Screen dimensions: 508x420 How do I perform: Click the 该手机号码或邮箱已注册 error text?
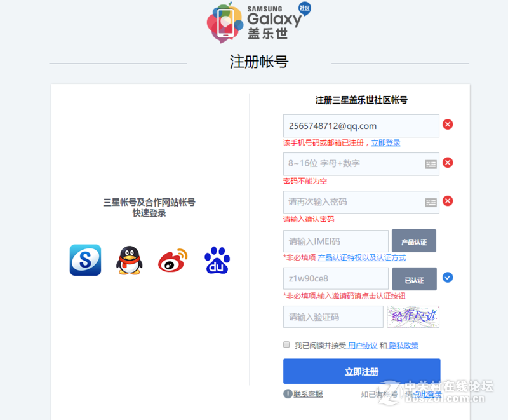[323, 143]
